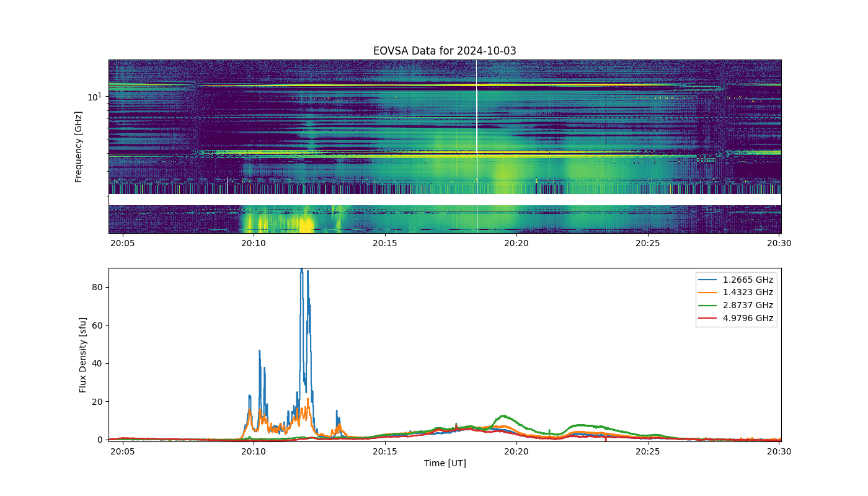The width and height of the screenshot is (868, 496).
Task: Click the plot title EOVSA Data for 2024-10-03
Action: [445, 51]
